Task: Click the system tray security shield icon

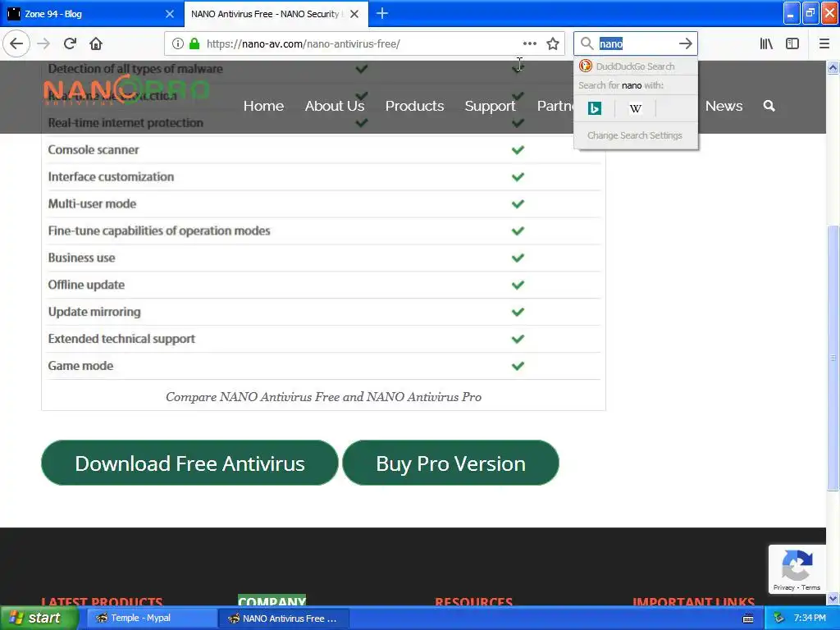Action: pyautogui.click(x=778, y=618)
